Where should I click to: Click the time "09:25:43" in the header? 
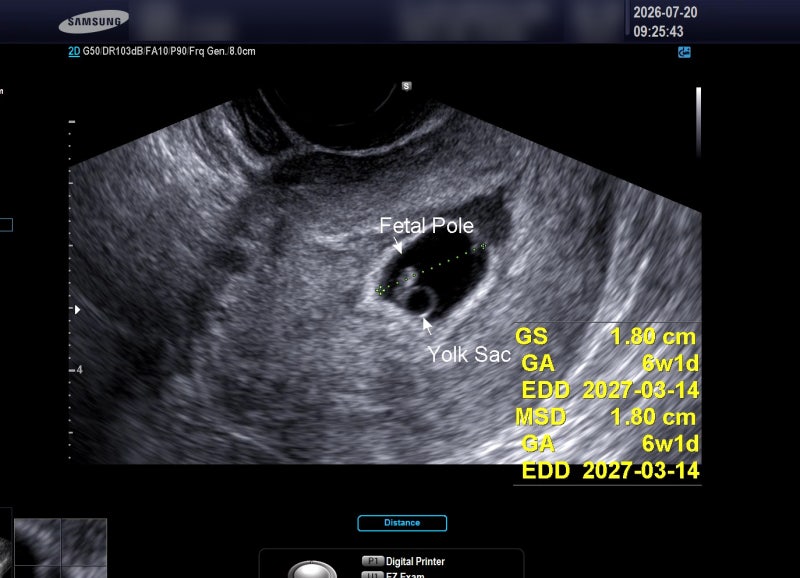pyautogui.click(x=658, y=32)
